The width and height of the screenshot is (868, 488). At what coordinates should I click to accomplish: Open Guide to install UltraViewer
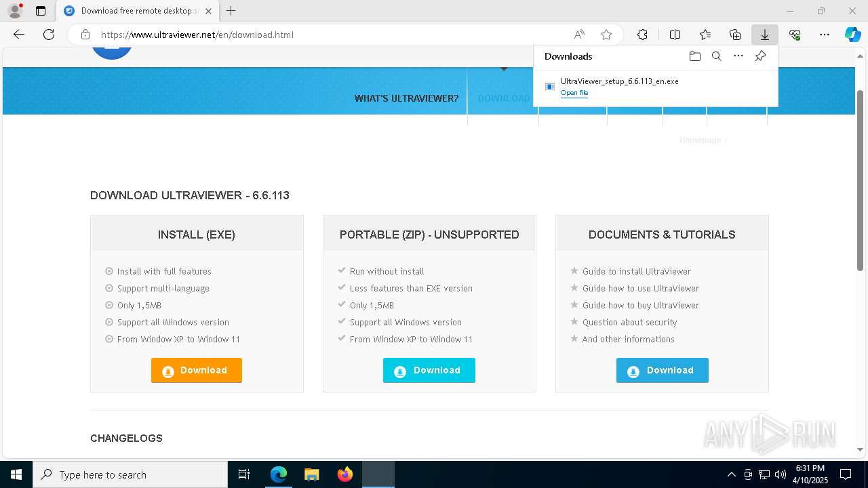636,271
